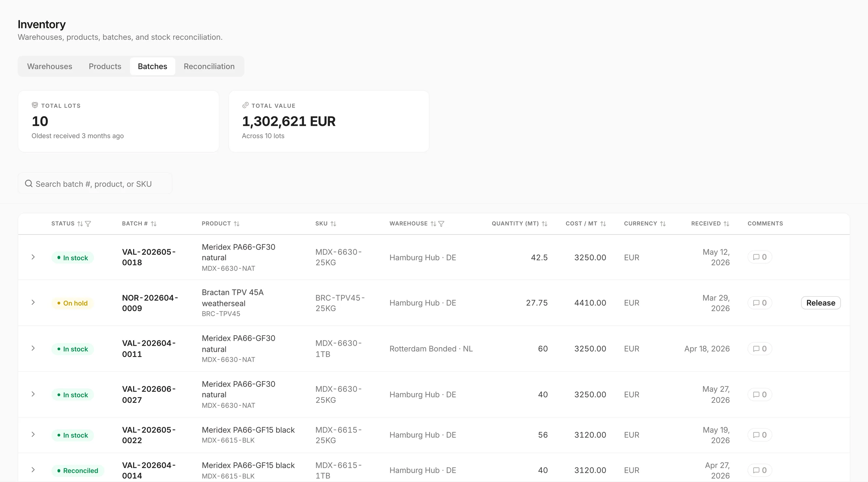Sort table by Status column

pyautogui.click(x=80, y=224)
